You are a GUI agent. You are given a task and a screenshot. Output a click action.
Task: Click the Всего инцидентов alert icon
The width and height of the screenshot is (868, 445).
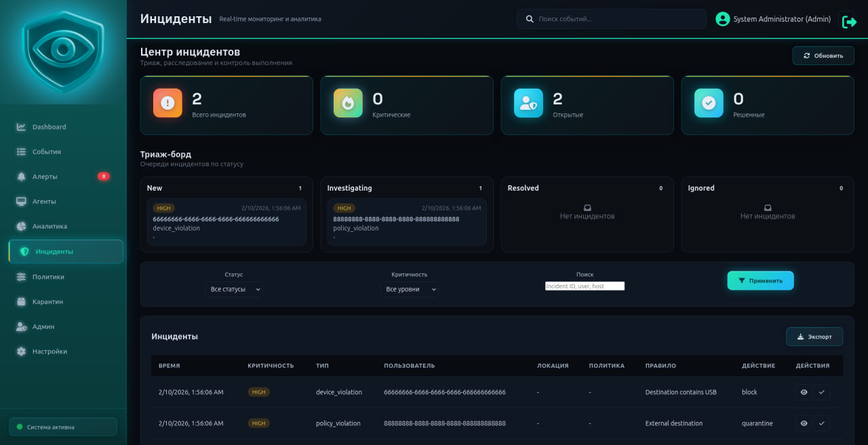coord(167,103)
